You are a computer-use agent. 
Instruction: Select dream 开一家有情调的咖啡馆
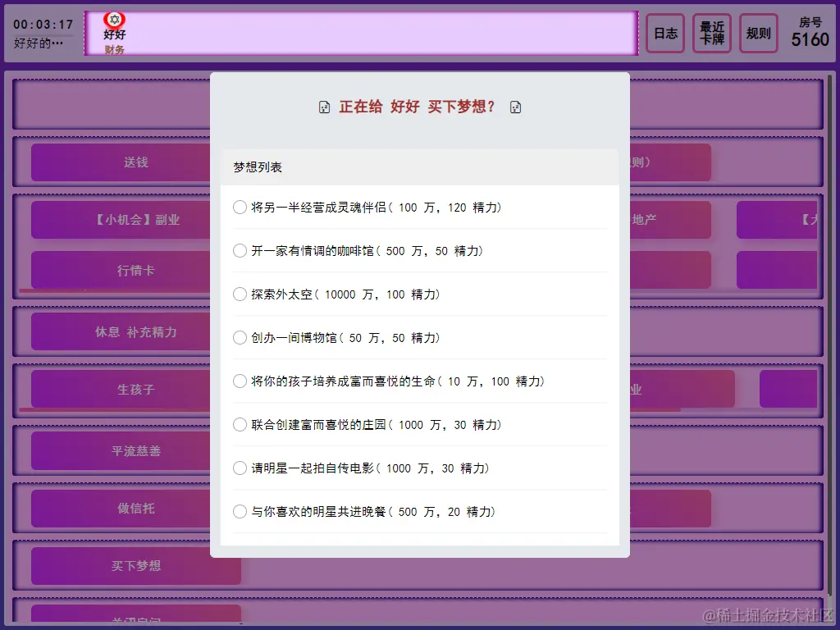(240, 251)
